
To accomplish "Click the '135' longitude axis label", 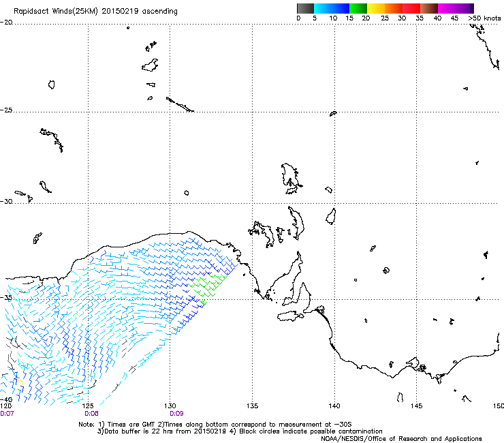I will [252, 406].
